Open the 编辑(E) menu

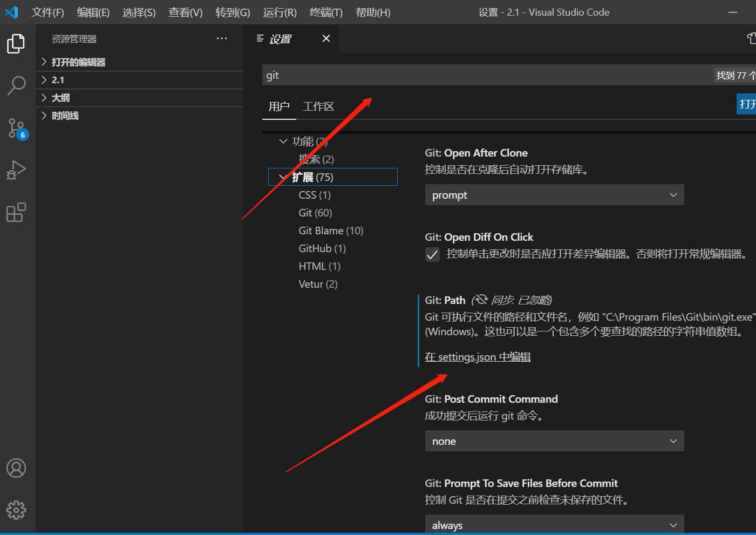(x=93, y=12)
